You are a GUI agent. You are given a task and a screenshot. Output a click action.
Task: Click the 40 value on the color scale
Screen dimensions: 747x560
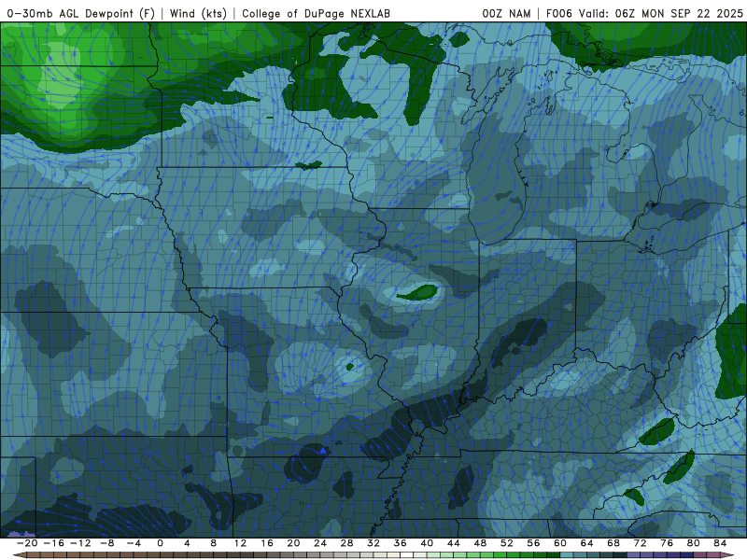pos(427,543)
